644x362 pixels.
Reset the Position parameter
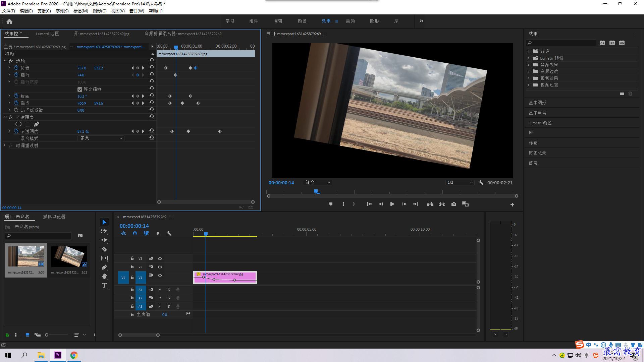tap(152, 68)
